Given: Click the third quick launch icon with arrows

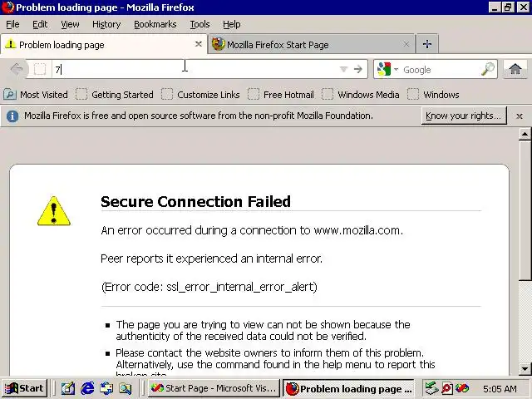Looking at the screenshot, I should click(106, 388).
